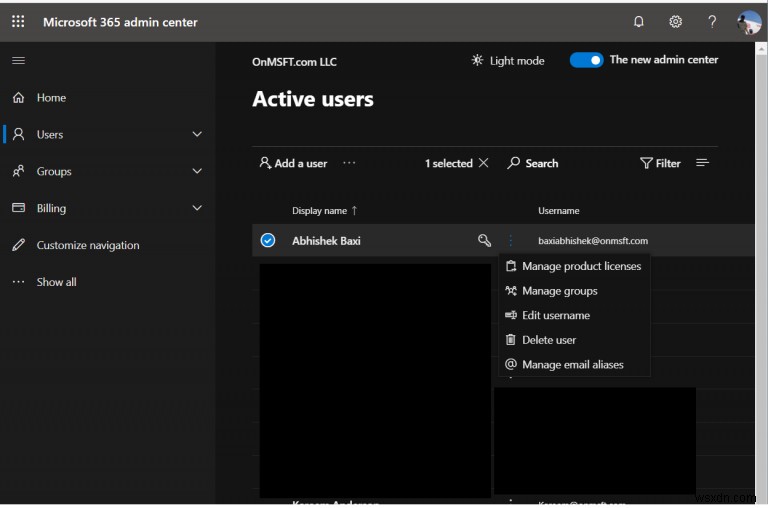768x508 pixels.
Task: Open account profile picture
Action: click(749, 22)
